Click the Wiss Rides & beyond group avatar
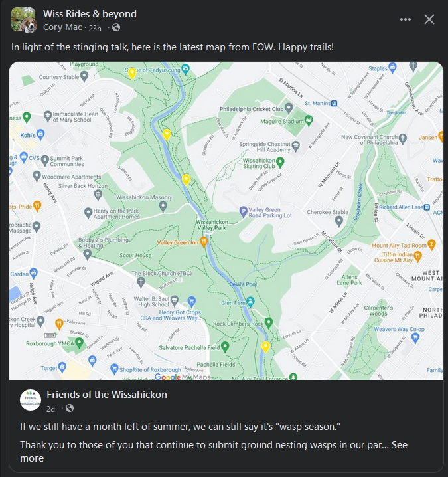The width and height of the screenshot is (448, 477). (x=23, y=20)
